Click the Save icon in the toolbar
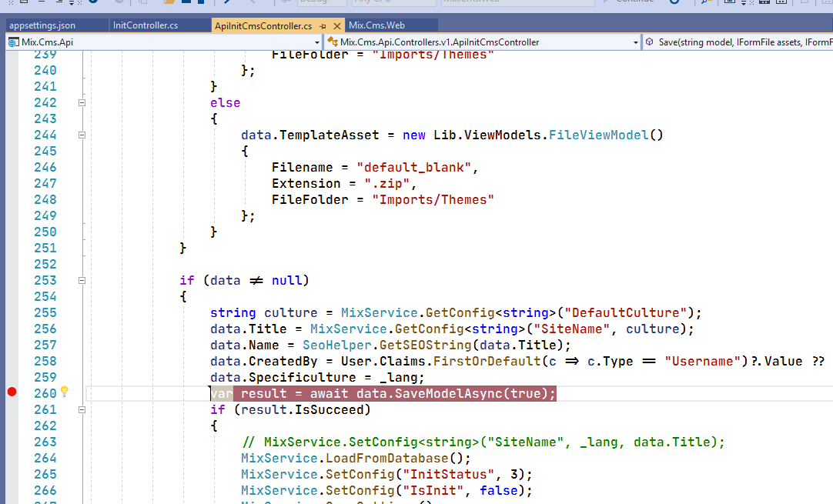The width and height of the screenshot is (833, 504). click(x=185, y=2)
